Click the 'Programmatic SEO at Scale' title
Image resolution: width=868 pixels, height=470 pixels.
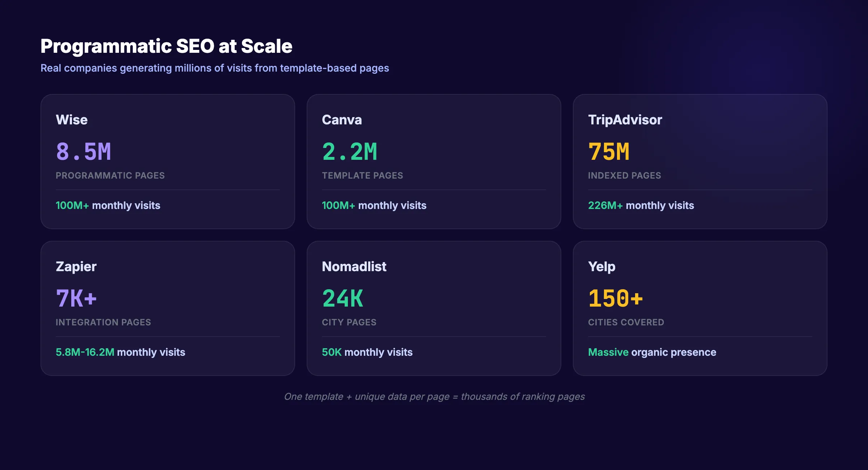166,46
